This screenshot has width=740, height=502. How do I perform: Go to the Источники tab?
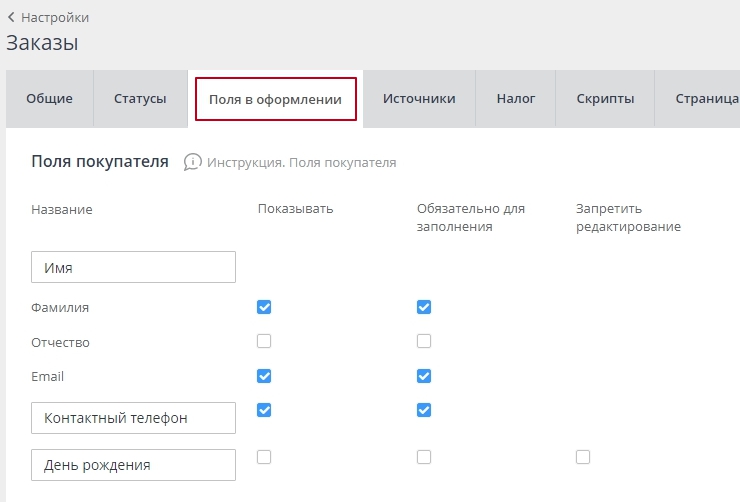coord(419,99)
